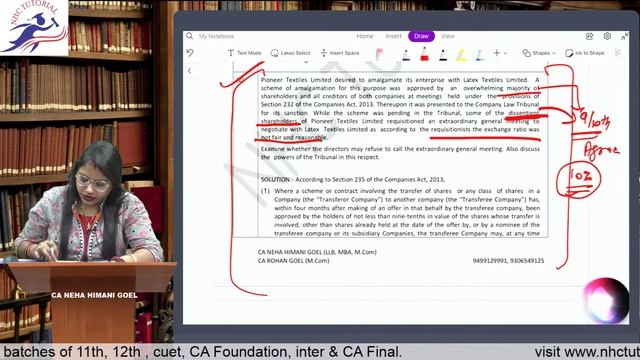The width and height of the screenshot is (640, 360).
Task: Click the Insert Space tool
Action: (340, 53)
